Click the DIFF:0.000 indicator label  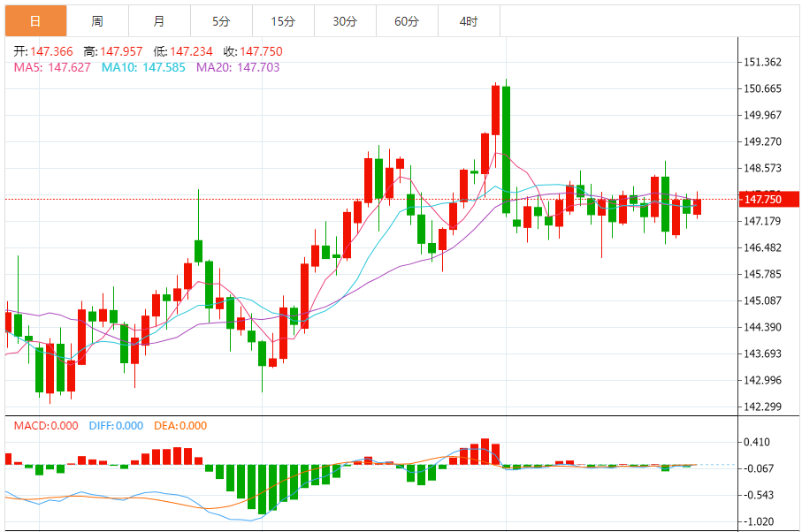point(116,426)
